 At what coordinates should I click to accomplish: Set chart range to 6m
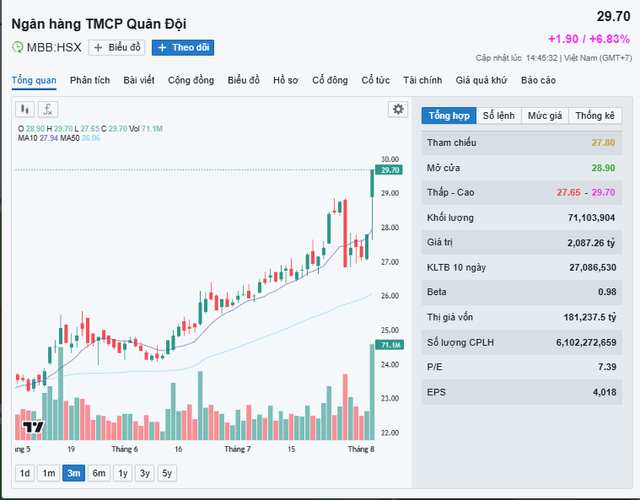(x=99, y=473)
